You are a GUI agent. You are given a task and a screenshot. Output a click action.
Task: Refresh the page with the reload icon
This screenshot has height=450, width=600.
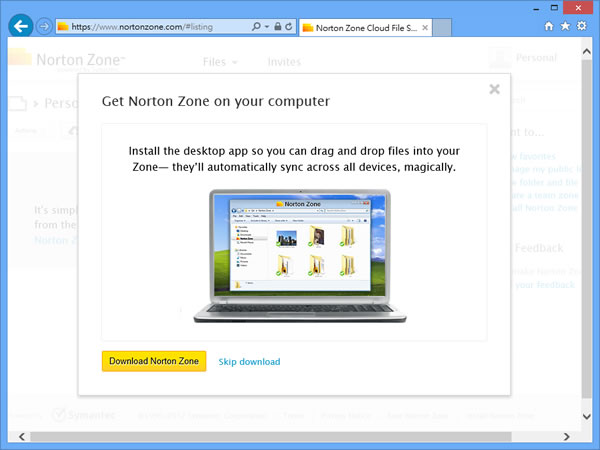(289, 26)
